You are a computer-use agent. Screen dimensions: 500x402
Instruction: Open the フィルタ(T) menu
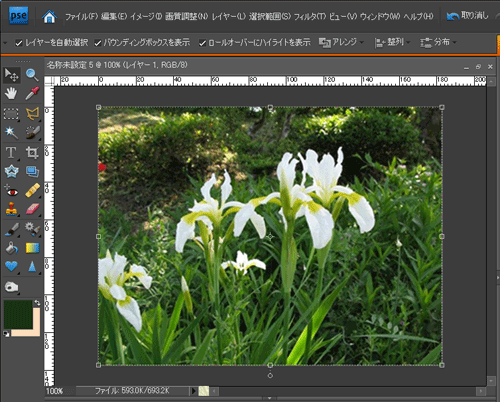pos(310,16)
